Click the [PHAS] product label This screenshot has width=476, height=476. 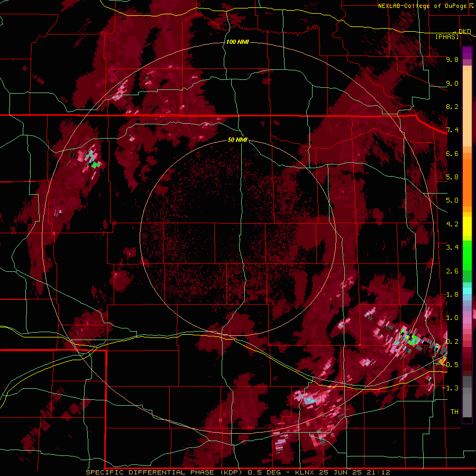click(x=447, y=36)
